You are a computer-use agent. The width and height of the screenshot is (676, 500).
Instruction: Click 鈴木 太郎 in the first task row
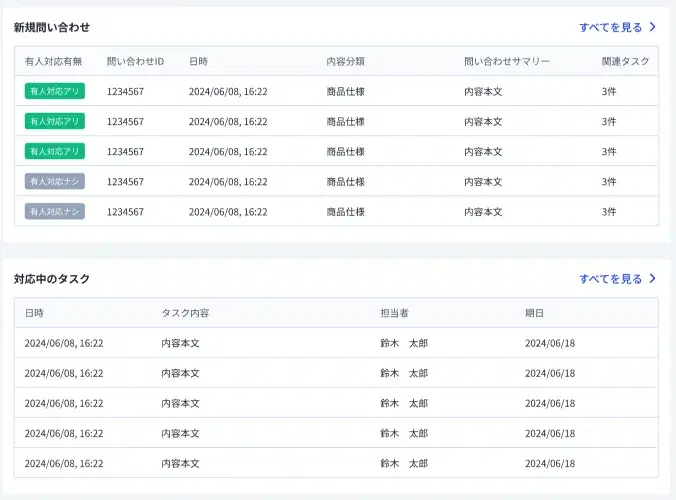(403, 343)
